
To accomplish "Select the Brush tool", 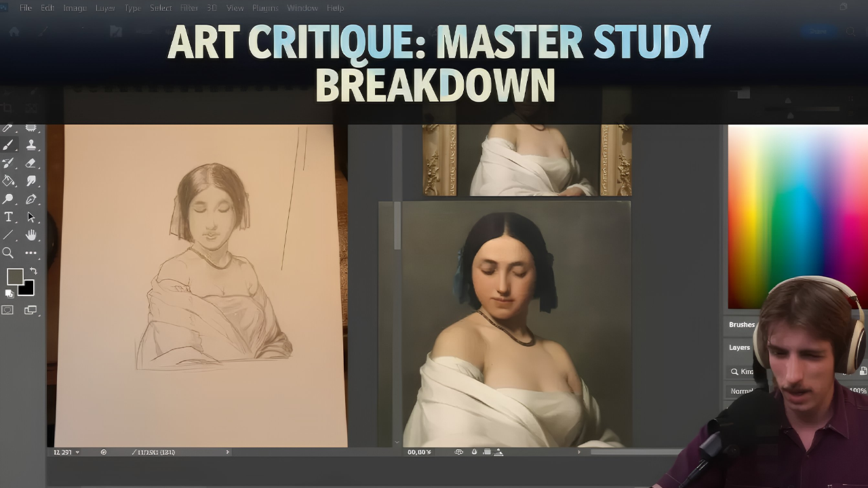I will tap(8, 144).
